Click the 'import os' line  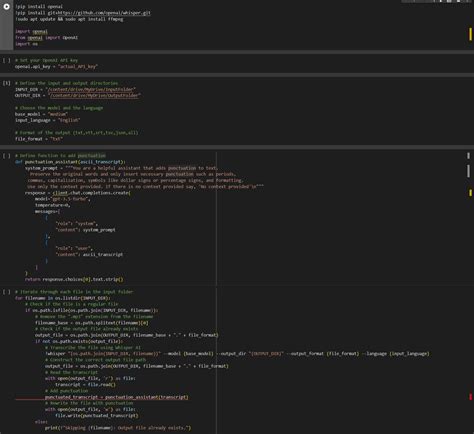coord(26,44)
